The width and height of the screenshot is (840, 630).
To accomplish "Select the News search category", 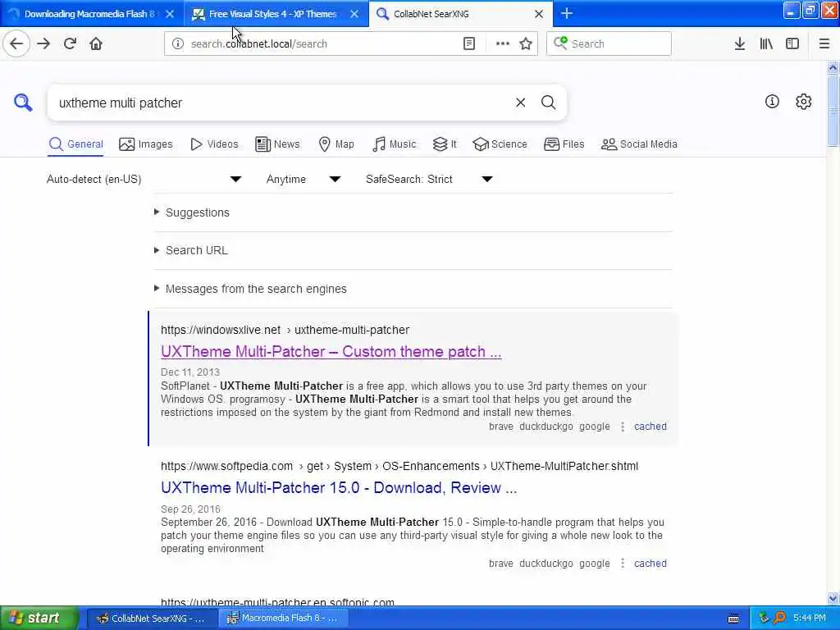I will 277,144.
